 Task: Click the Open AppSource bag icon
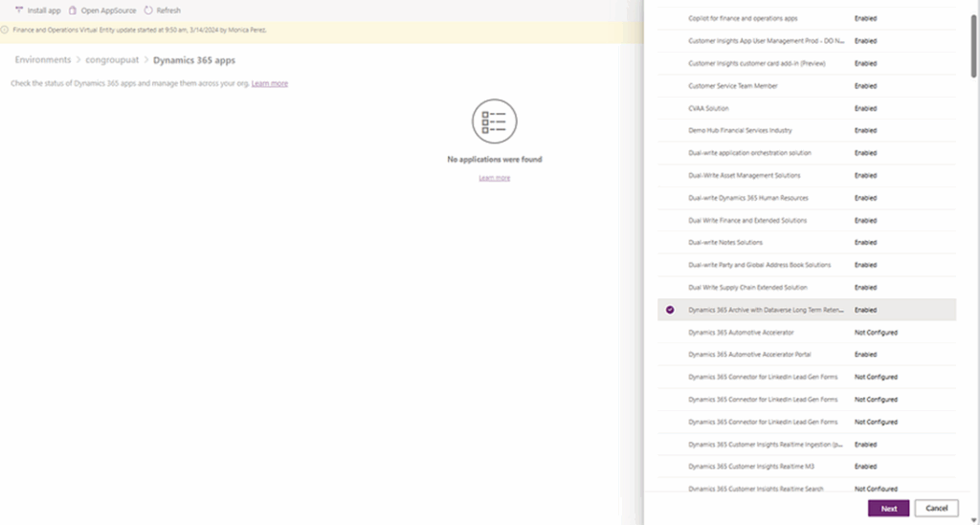[73, 10]
